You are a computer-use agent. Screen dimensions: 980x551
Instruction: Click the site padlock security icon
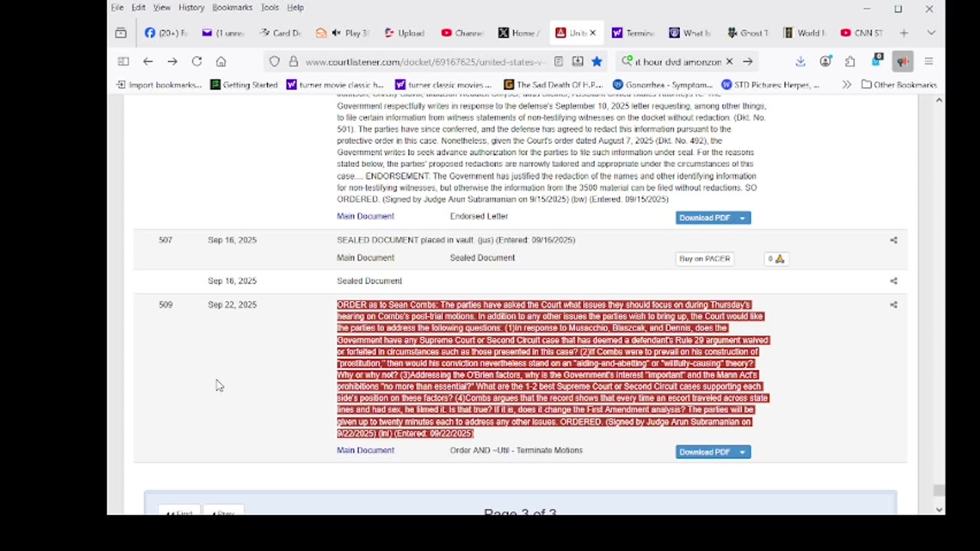click(292, 61)
